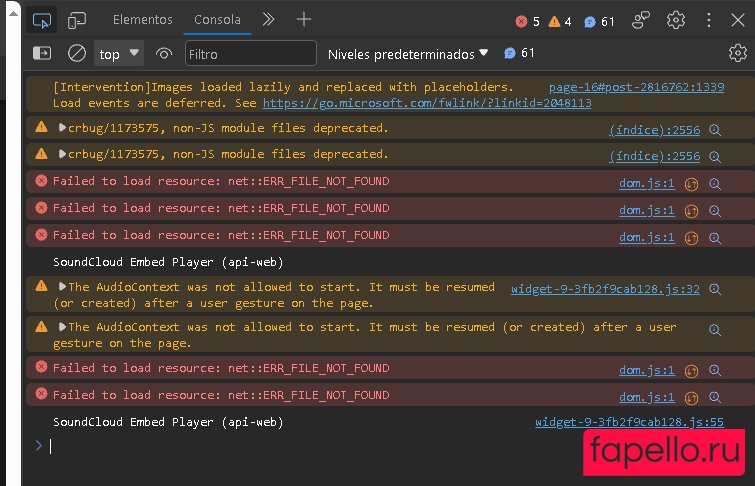Open the feedback/profile sharing icon
This screenshot has width=755, height=486.
click(x=641, y=20)
